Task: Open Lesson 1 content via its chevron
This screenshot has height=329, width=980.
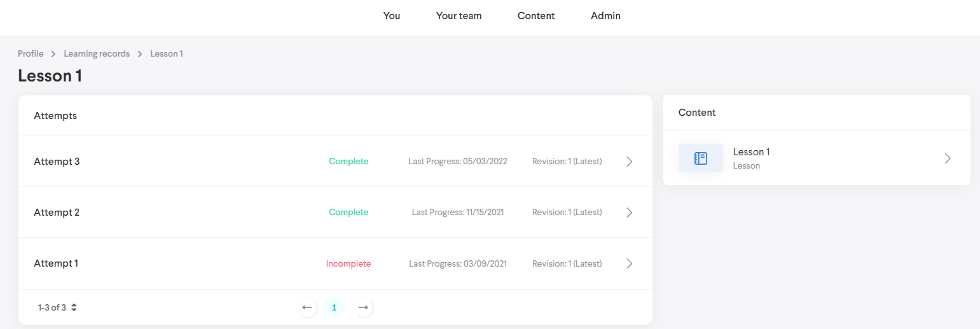Action: tap(947, 158)
